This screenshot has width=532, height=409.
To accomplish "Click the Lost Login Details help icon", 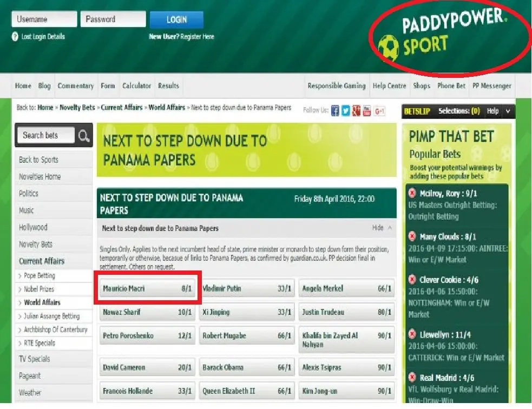I will coord(15,36).
